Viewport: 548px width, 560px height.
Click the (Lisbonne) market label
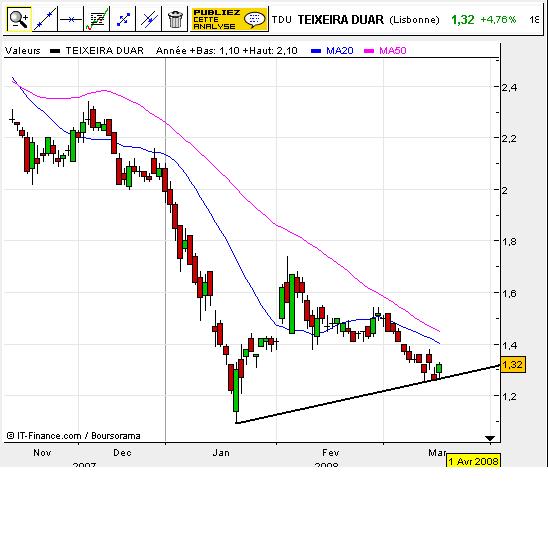pyautogui.click(x=414, y=20)
